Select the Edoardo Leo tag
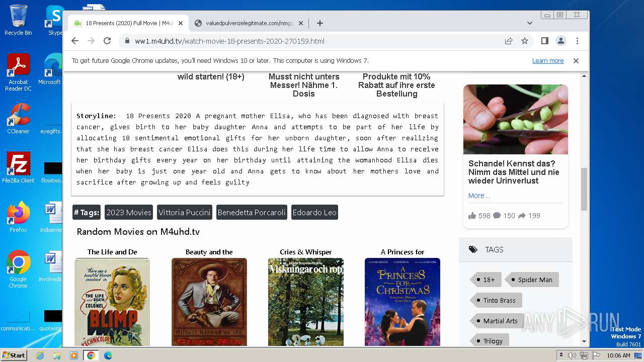 pyautogui.click(x=314, y=212)
